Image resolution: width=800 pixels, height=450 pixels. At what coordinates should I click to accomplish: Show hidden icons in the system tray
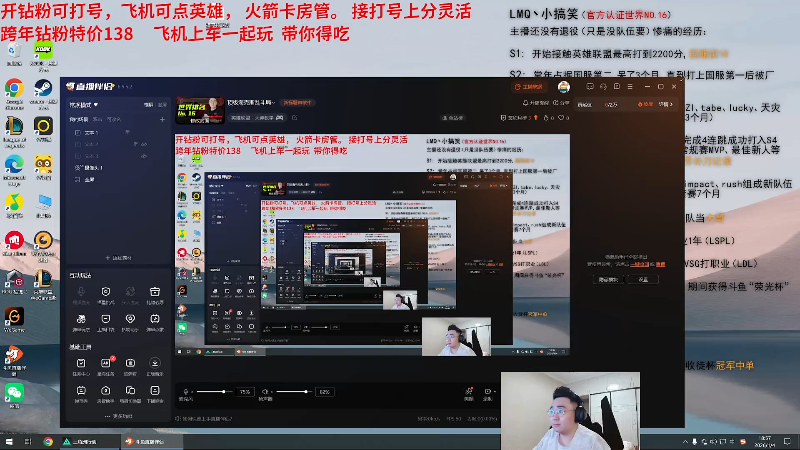coord(685,442)
